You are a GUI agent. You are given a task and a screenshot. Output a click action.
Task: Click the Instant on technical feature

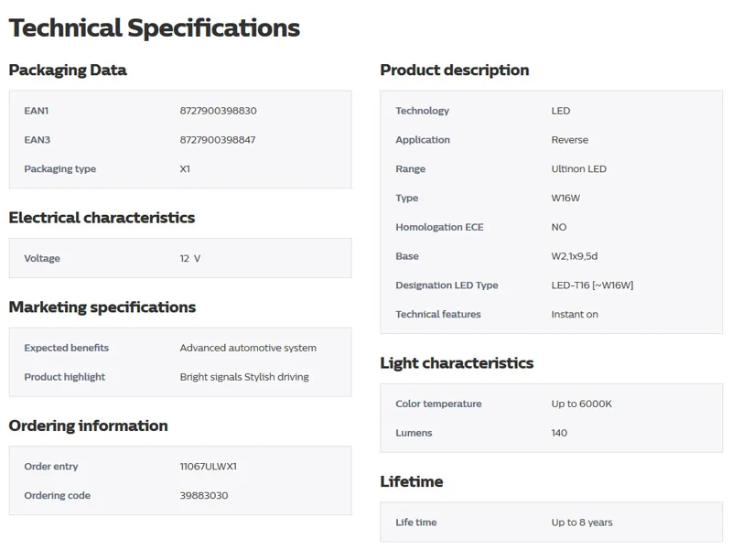pos(575,314)
